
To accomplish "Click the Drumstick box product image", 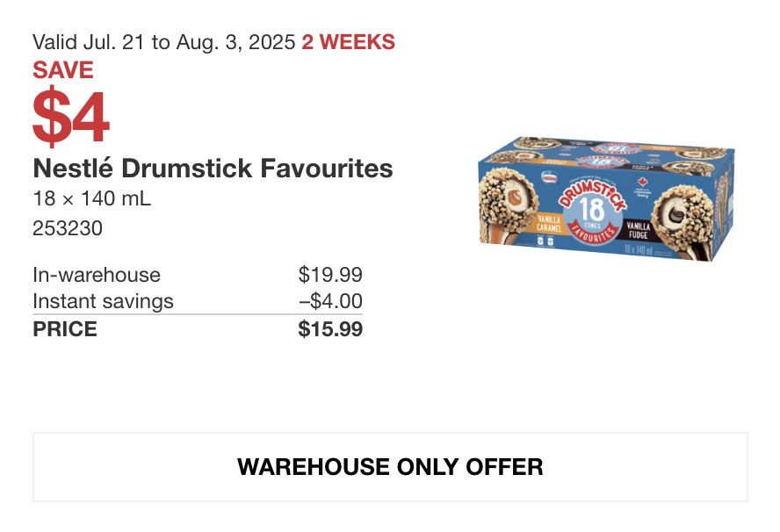I will click(x=606, y=198).
